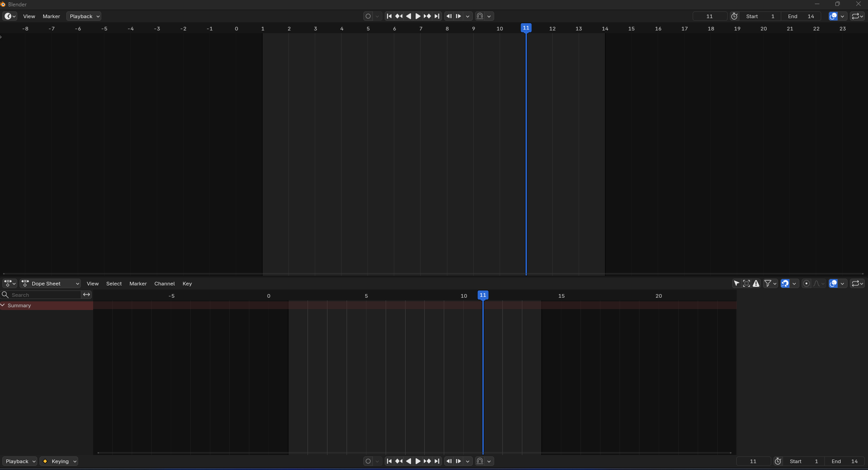
Task: Jump to previous keyframe in top timeline
Action: 399,16
